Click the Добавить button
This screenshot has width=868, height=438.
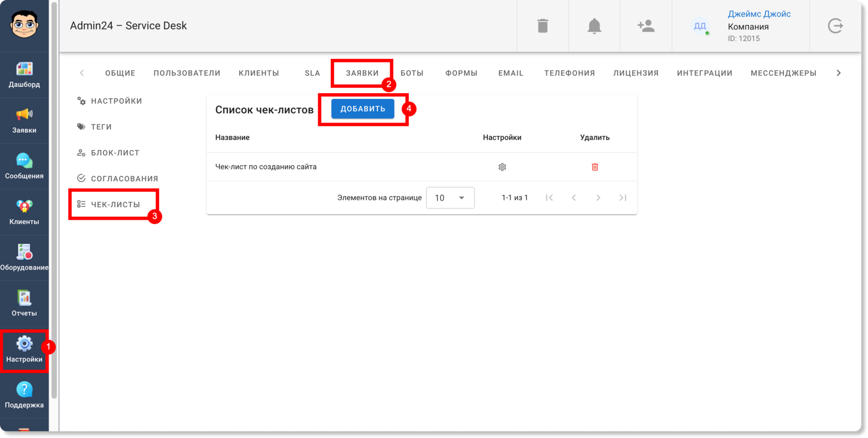click(x=363, y=109)
